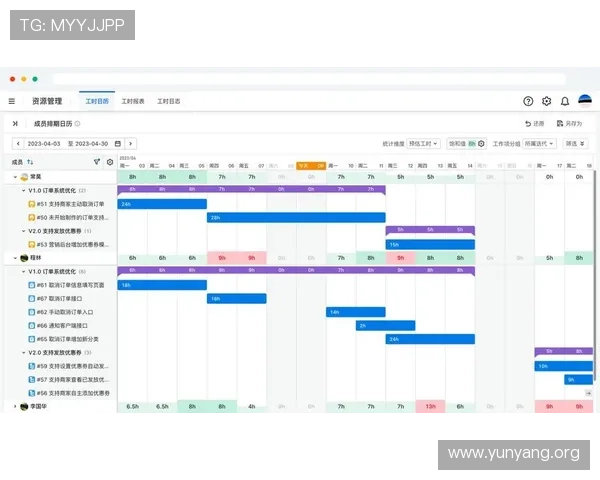Viewport: 600px width, 480px height.
Task: Click the end date 2023-04-30 field
Action: [91, 144]
